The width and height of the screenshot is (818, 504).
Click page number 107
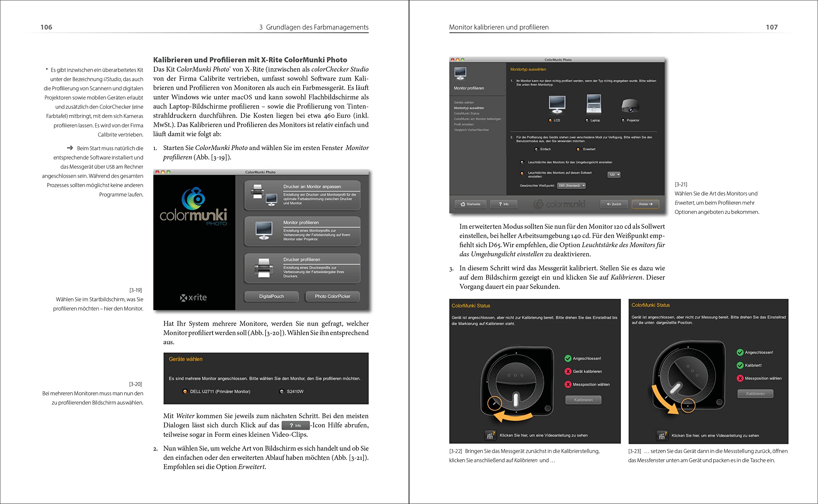pyautogui.click(x=772, y=27)
